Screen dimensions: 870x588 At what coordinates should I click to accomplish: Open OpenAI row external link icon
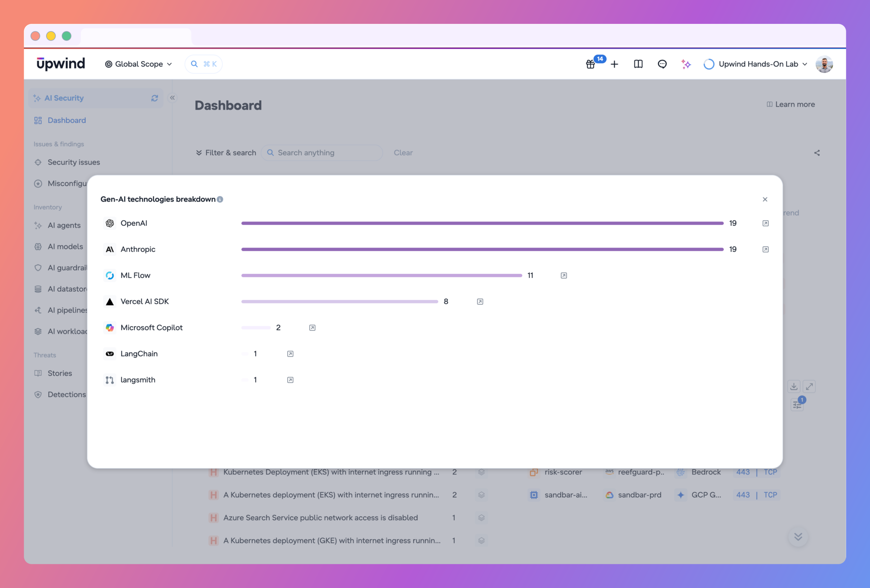coord(766,223)
